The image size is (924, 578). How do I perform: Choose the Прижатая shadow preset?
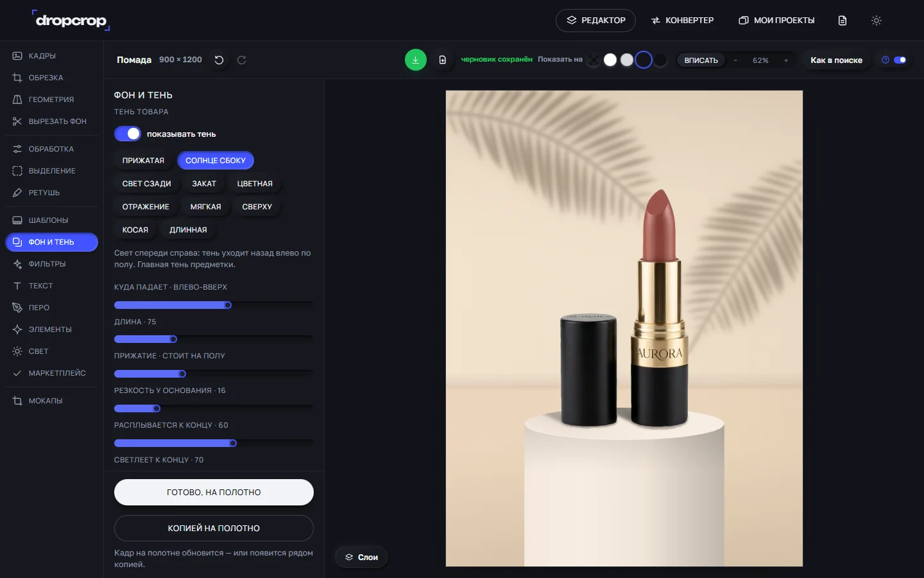point(143,161)
